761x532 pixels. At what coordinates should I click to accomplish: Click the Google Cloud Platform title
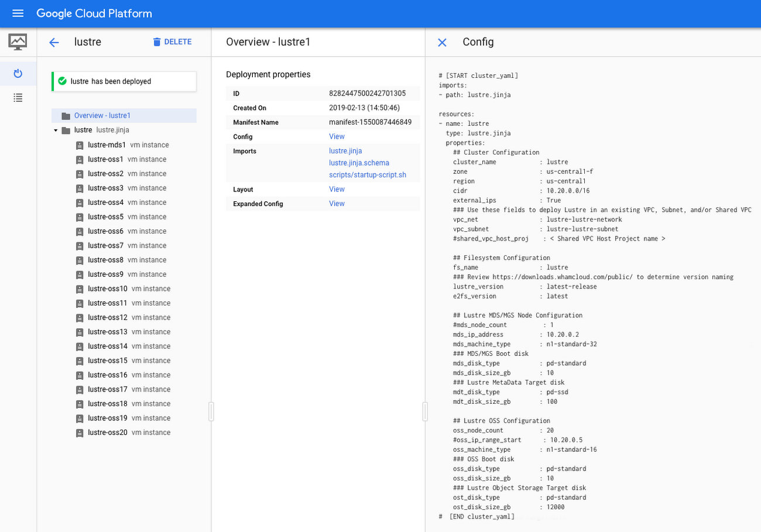(x=94, y=13)
